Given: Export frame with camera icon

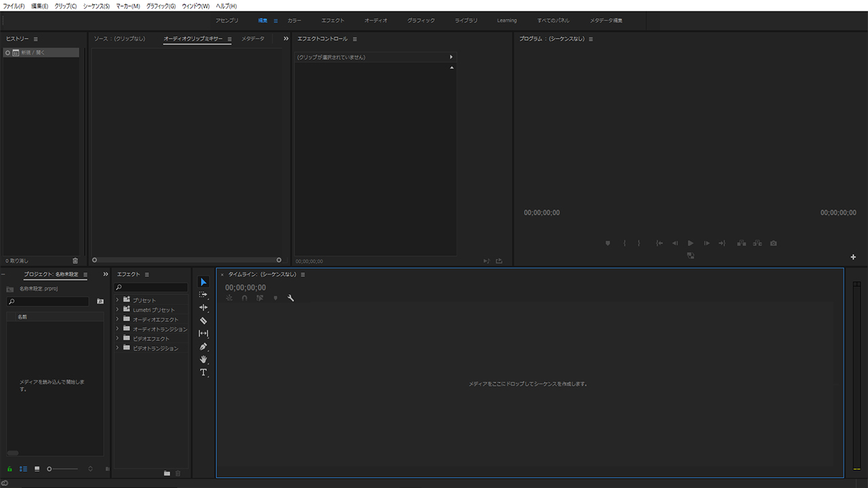Looking at the screenshot, I should [x=773, y=243].
